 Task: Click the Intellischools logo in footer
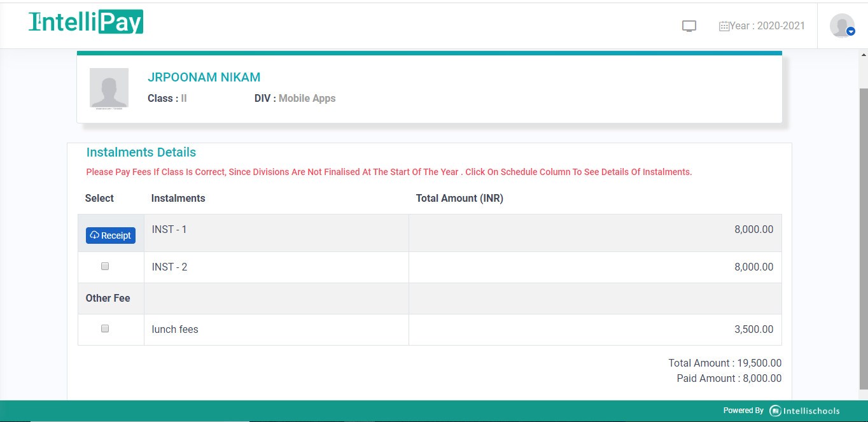804,411
